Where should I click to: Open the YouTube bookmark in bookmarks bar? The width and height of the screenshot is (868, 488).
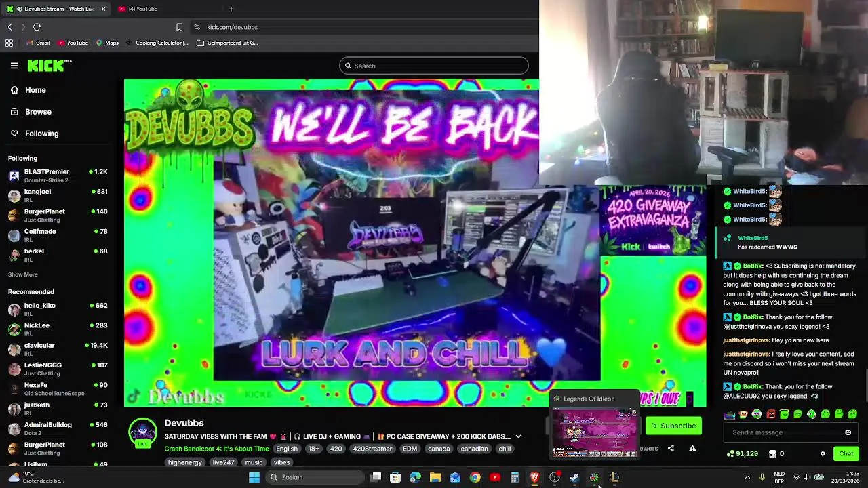73,43
